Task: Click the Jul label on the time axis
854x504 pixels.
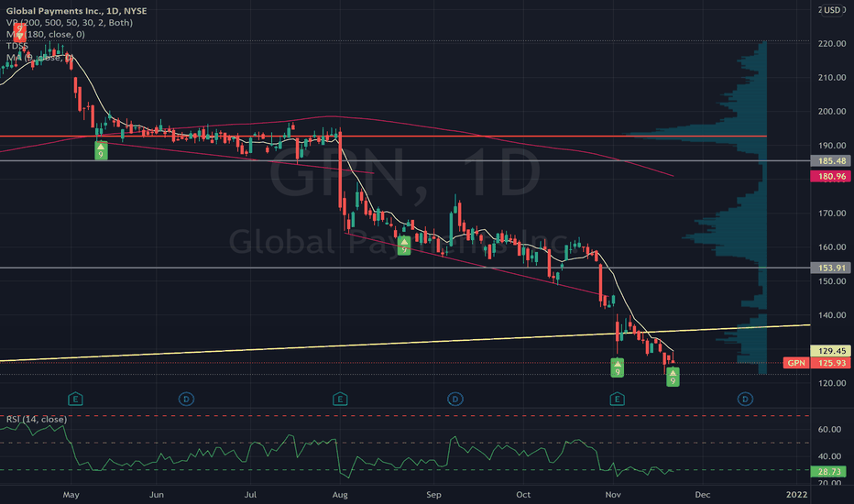Action: pyautogui.click(x=250, y=495)
